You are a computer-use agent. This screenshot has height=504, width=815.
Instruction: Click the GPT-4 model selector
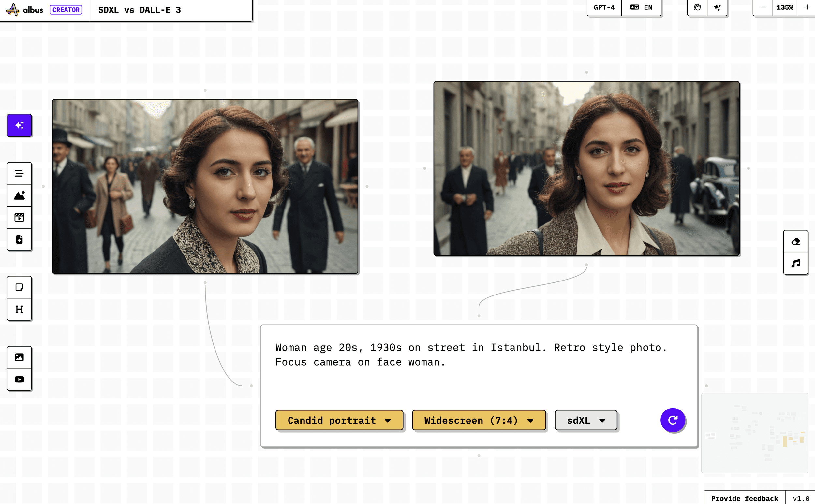coord(604,7)
